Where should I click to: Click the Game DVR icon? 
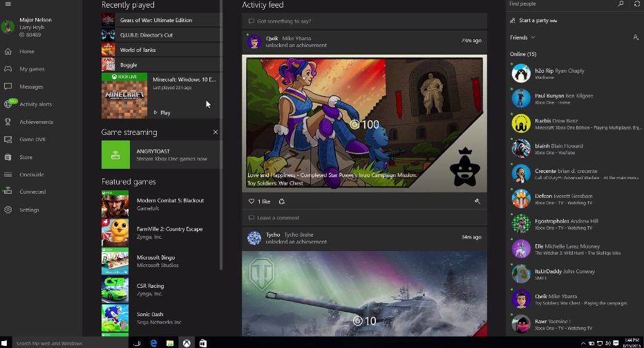tap(8, 140)
